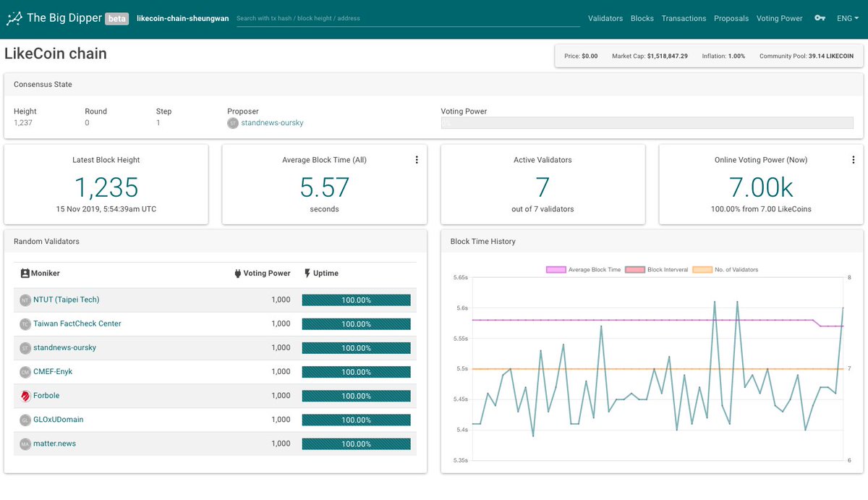Click the proposer avatar in Consensus State

pyautogui.click(x=233, y=123)
